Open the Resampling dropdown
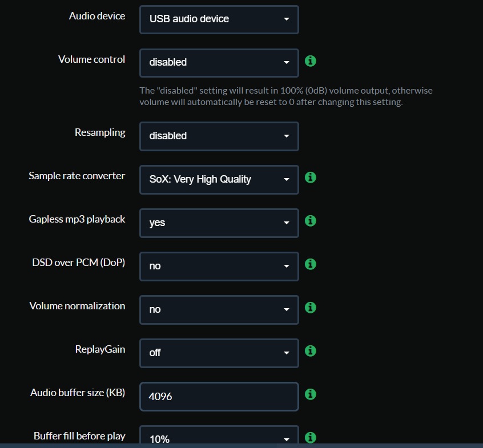The image size is (483, 448). click(219, 136)
